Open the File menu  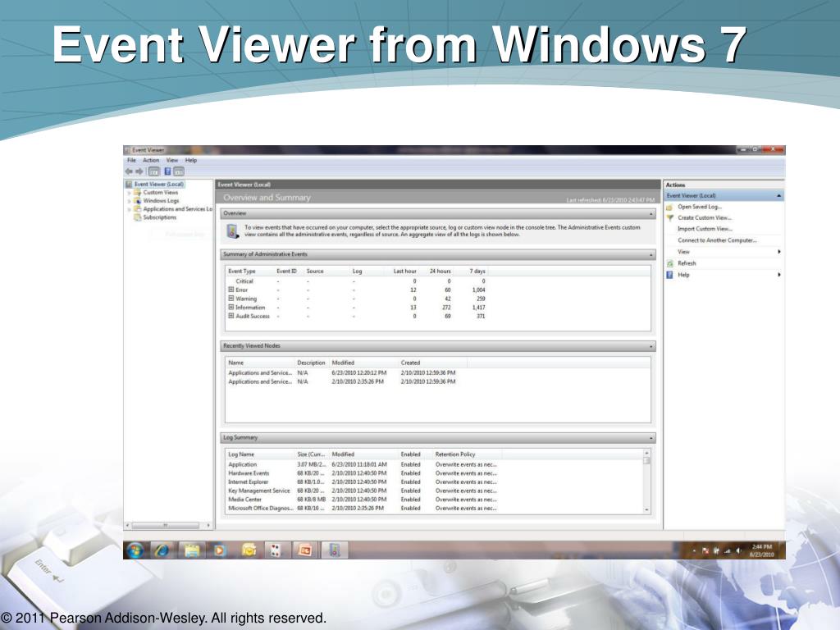[x=131, y=160]
